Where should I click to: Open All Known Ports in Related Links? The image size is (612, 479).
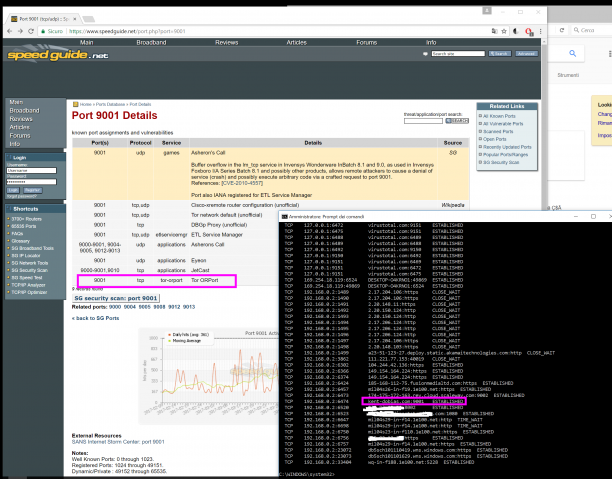499,116
